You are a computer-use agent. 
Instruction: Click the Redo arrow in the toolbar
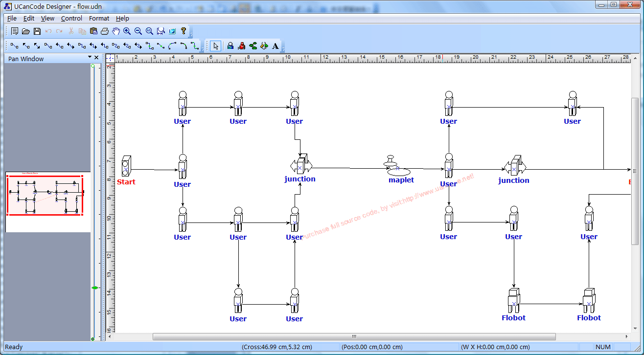coord(59,31)
